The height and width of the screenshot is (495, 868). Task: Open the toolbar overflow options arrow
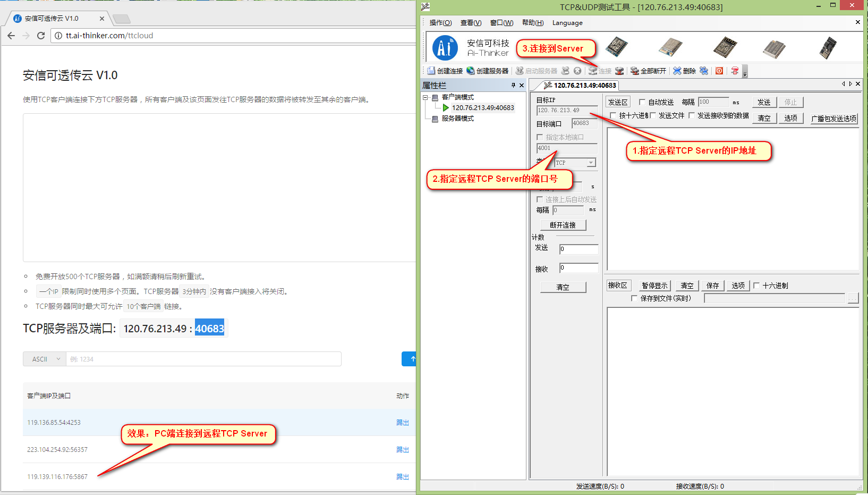click(x=745, y=72)
